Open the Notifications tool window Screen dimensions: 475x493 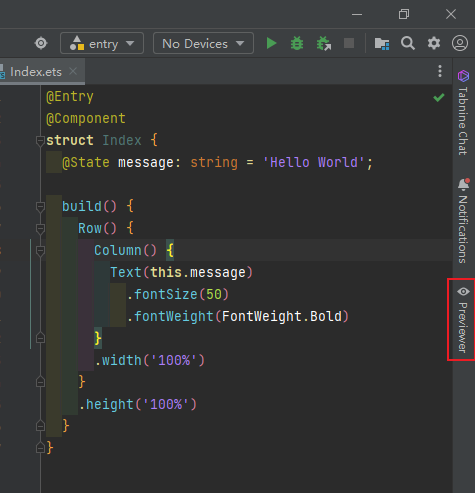tap(463, 221)
